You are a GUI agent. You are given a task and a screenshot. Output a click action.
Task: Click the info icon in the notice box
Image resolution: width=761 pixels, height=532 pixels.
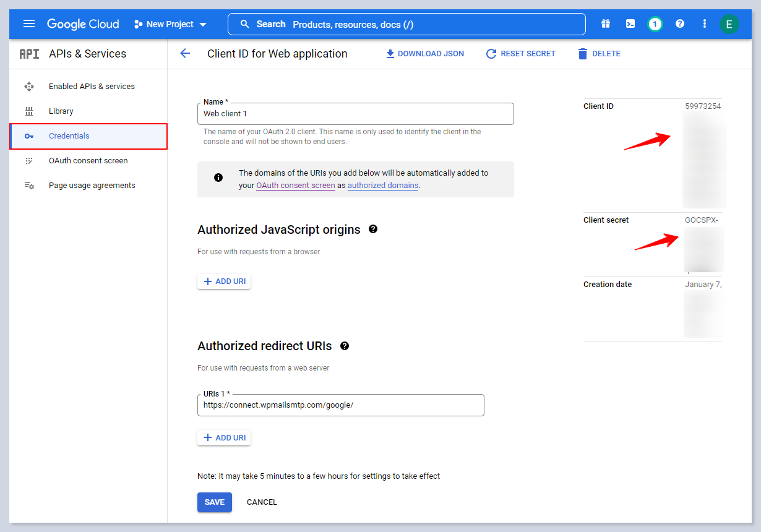pyautogui.click(x=218, y=178)
